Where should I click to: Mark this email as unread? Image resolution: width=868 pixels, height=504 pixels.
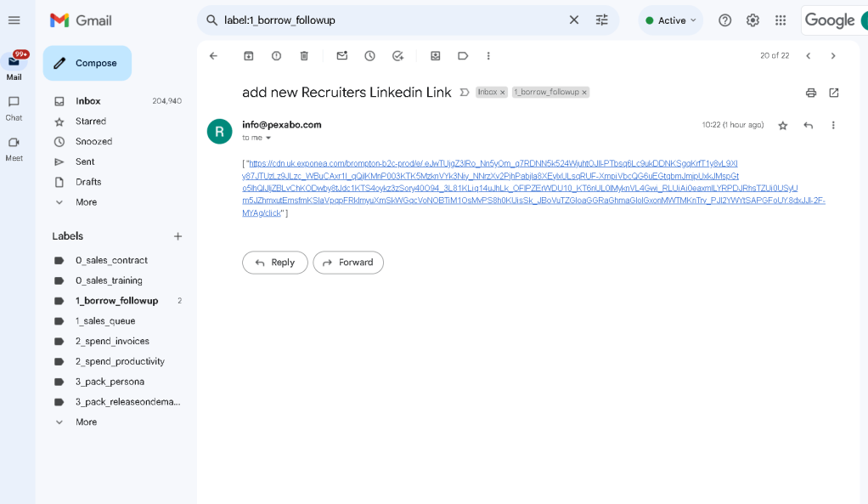point(342,56)
